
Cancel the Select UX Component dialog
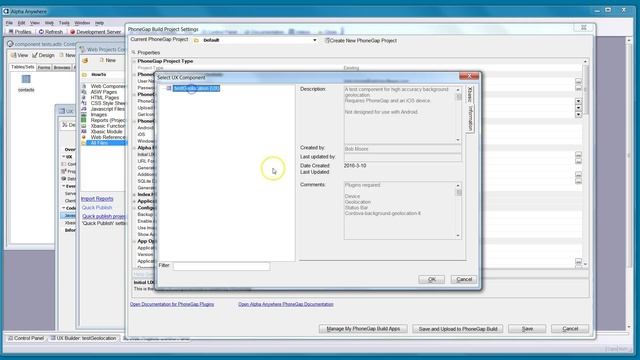tap(464, 279)
